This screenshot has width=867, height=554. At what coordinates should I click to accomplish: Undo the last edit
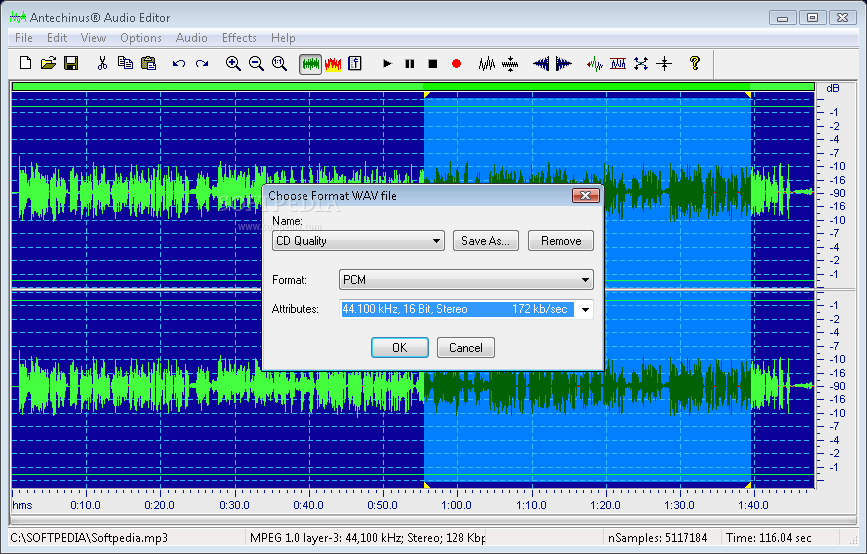pos(178,64)
